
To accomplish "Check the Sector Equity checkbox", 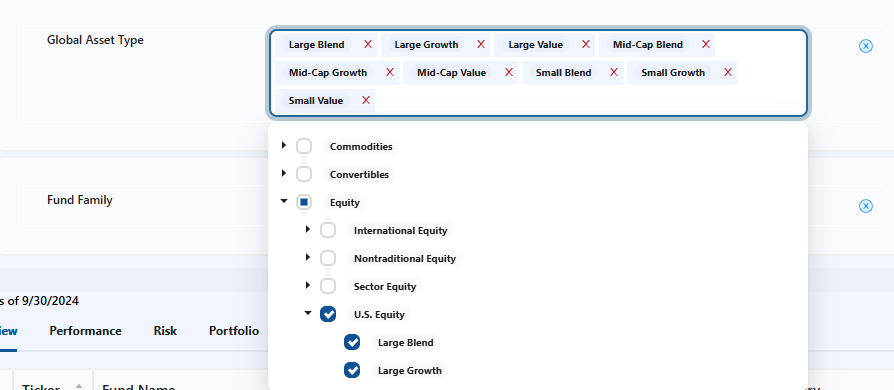I will click(328, 286).
